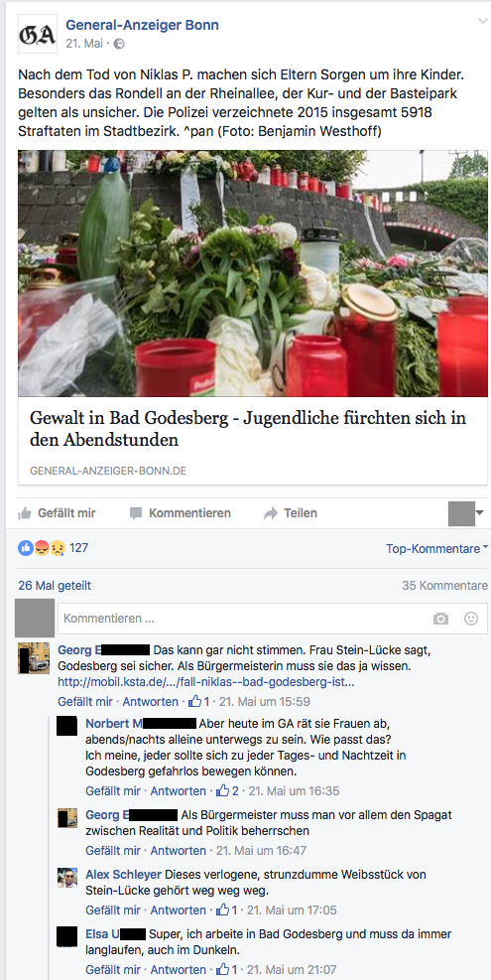491x980 pixels.
Task: Click Teilen to share the post
Action: (291, 513)
